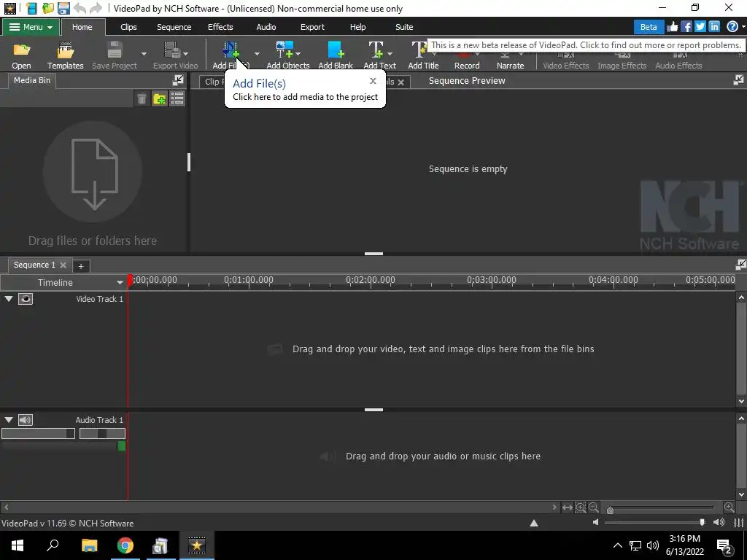
Task: Open the Templates toolbar button
Action: tap(65, 55)
